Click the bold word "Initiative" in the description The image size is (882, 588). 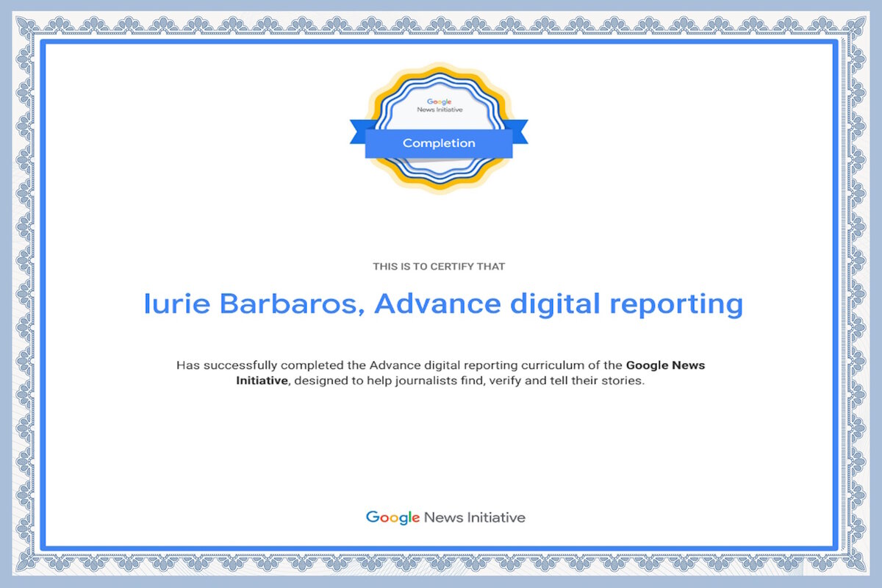(262, 381)
